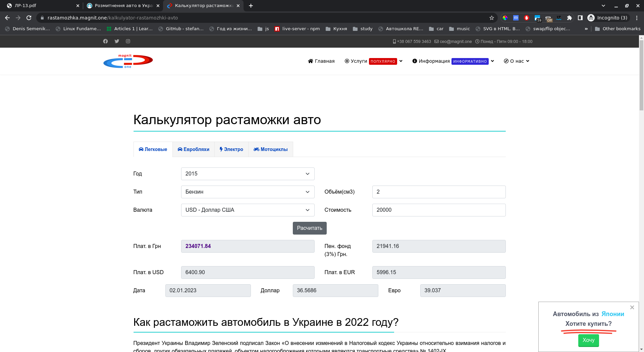Bookmark this page with star icon

(x=491, y=18)
